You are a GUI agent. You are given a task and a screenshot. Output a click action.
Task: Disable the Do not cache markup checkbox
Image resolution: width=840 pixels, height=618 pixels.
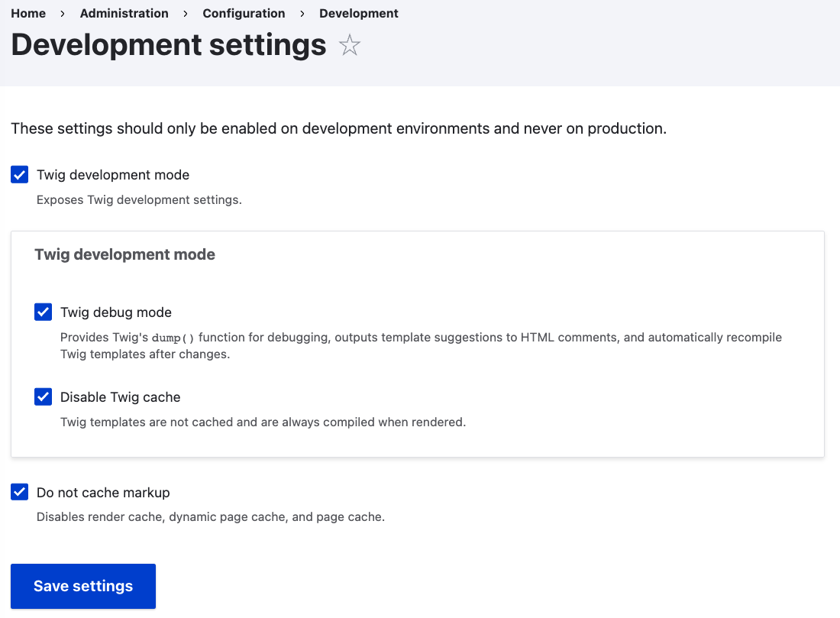(20, 493)
